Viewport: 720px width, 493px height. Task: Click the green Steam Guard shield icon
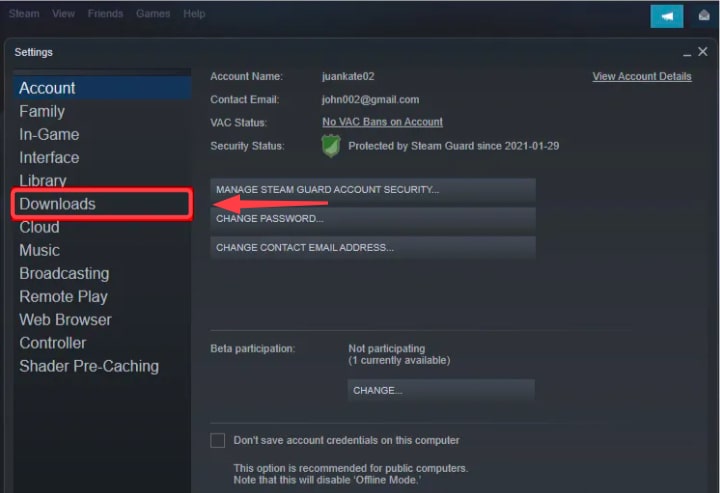click(x=331, y=146)
